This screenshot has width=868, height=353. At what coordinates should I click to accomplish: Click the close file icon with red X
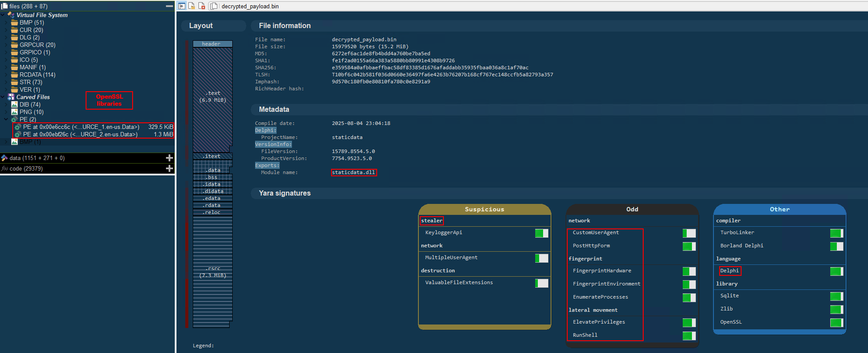click(202, 6)
